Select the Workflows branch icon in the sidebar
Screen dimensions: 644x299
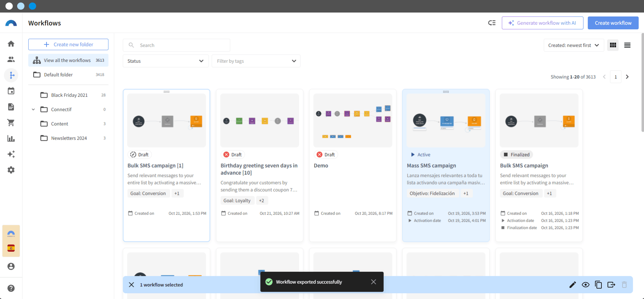(x=11, y=75)
